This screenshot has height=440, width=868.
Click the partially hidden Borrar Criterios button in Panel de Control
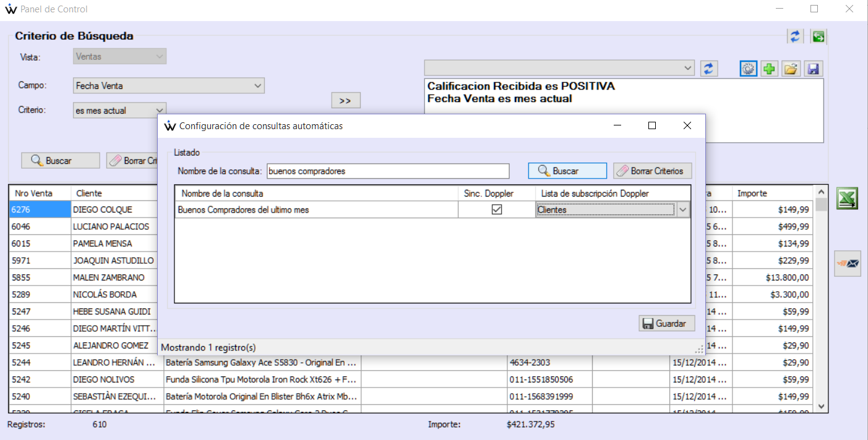click(x=132, y=161)
